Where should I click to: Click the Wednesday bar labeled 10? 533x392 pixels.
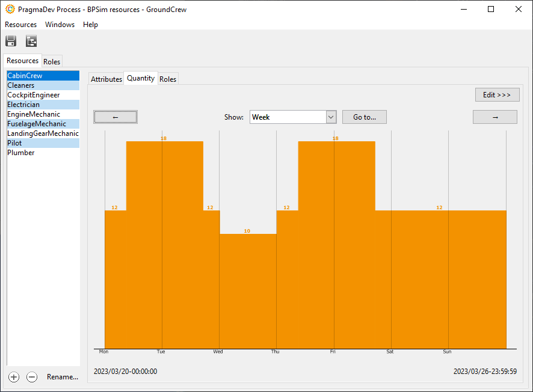(x=247, y=289)
